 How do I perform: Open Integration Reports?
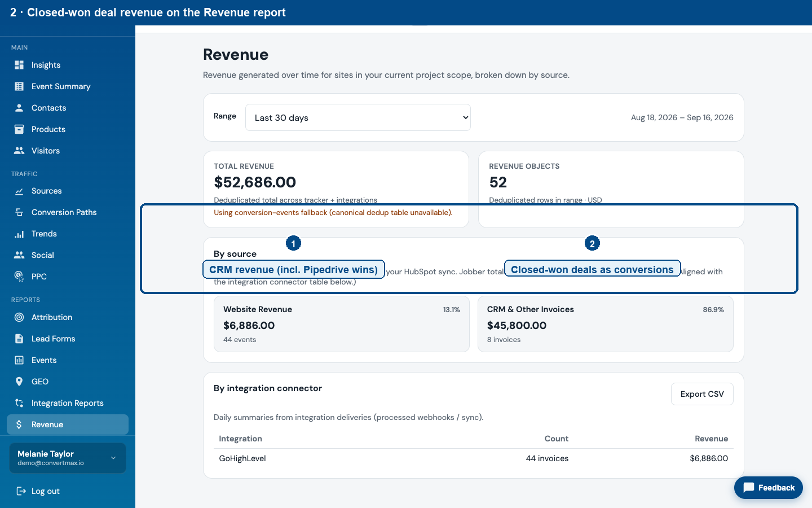pos(68,403)
